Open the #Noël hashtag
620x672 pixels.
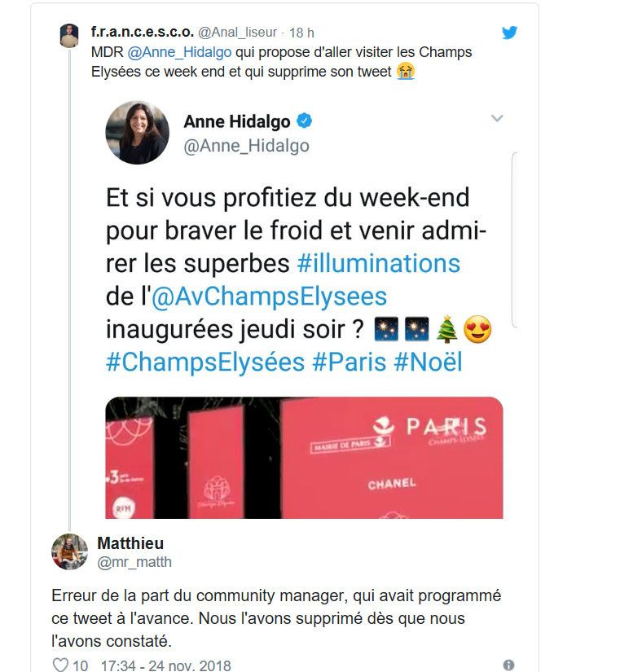pyautogui.click(x=428, y=362)
